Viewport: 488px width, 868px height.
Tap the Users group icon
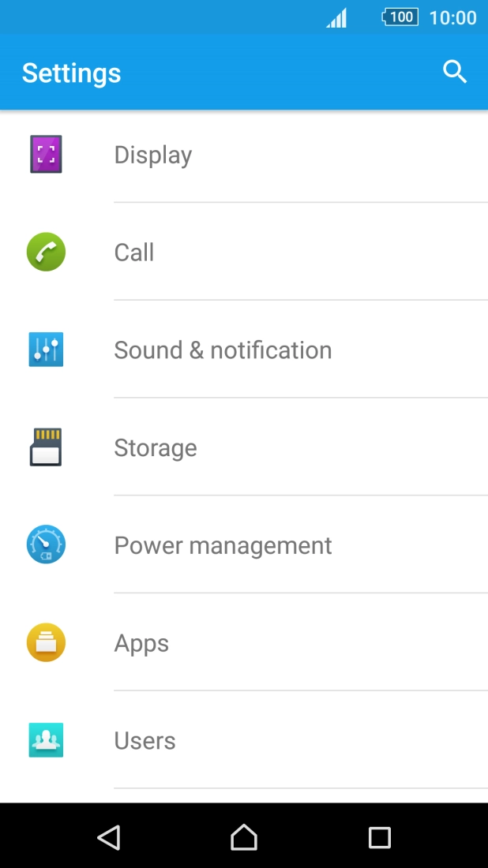[x=46, y=740]
